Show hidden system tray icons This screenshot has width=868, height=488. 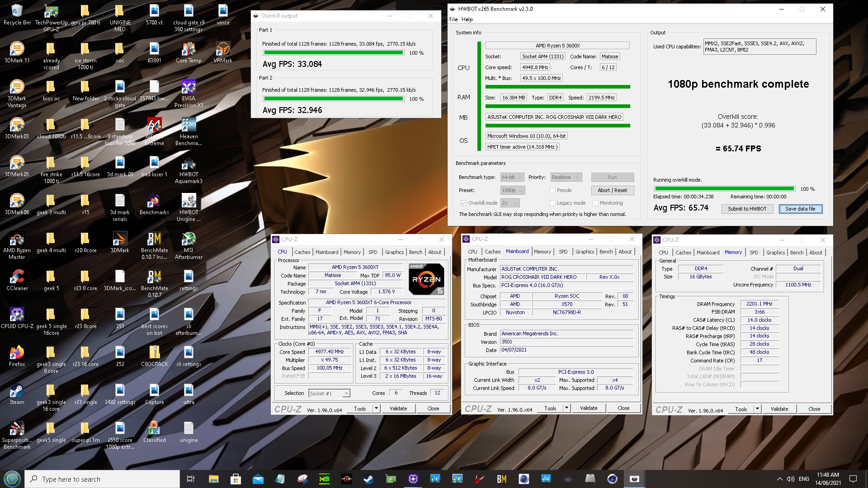pos(779,479)
